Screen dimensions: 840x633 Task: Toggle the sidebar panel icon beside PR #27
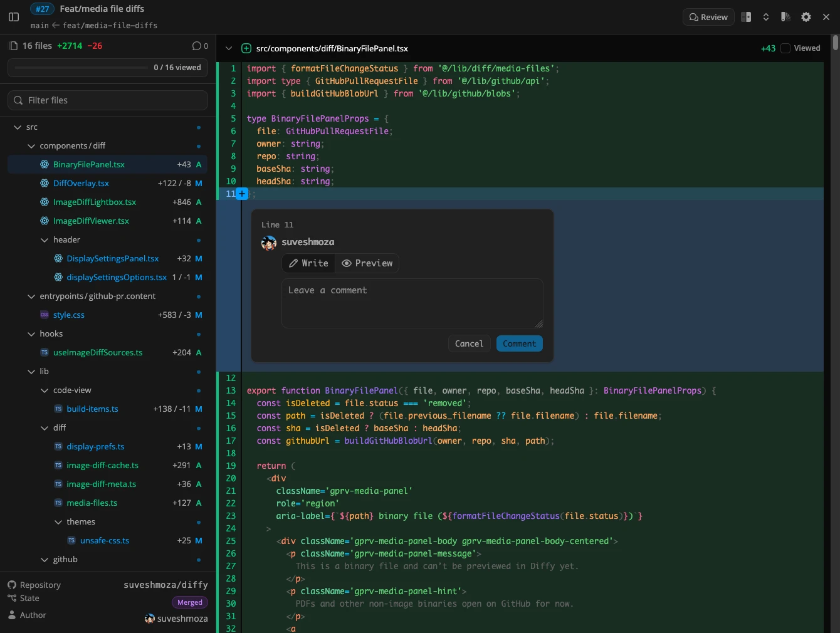[14, 17]
